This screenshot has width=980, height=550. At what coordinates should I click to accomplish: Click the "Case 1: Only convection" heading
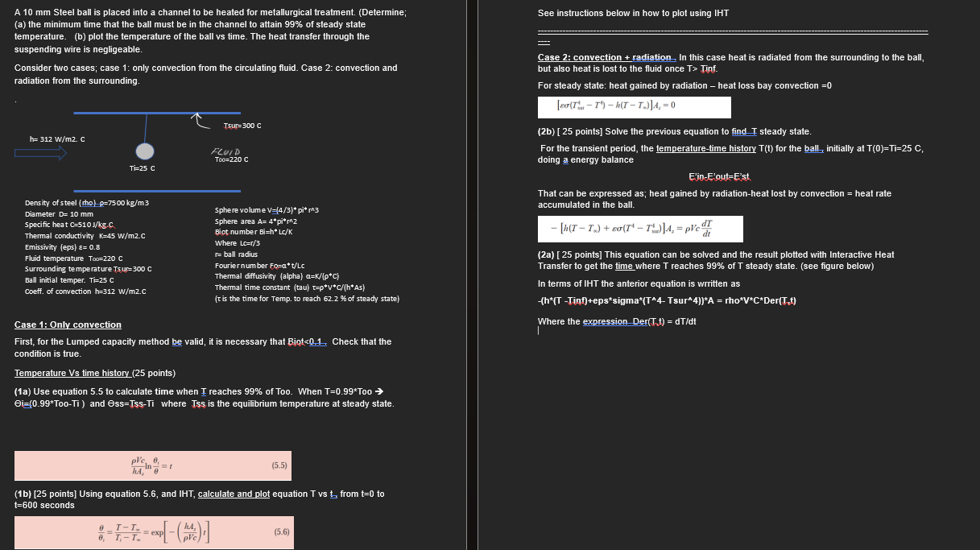point(68,325)
